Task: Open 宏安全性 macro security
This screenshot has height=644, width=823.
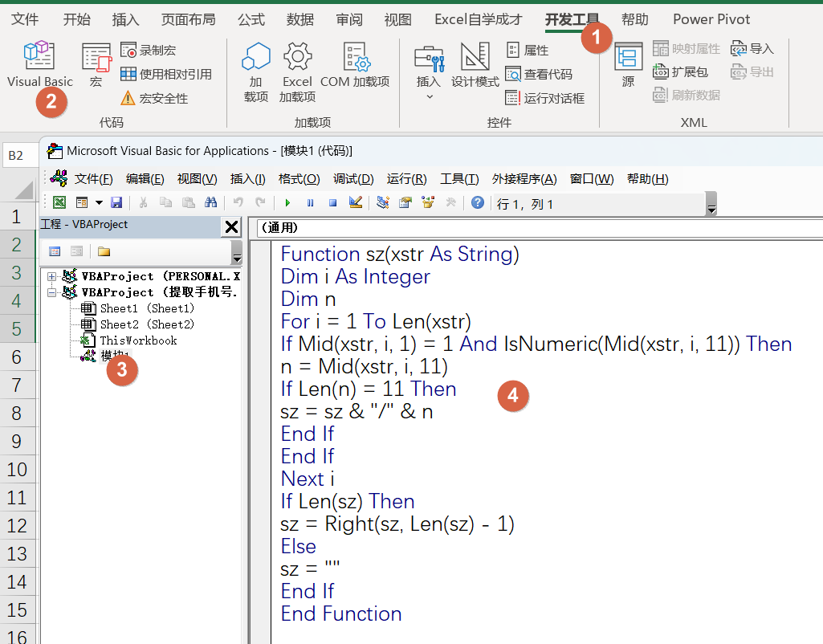Action: click(x=154, y=98)
